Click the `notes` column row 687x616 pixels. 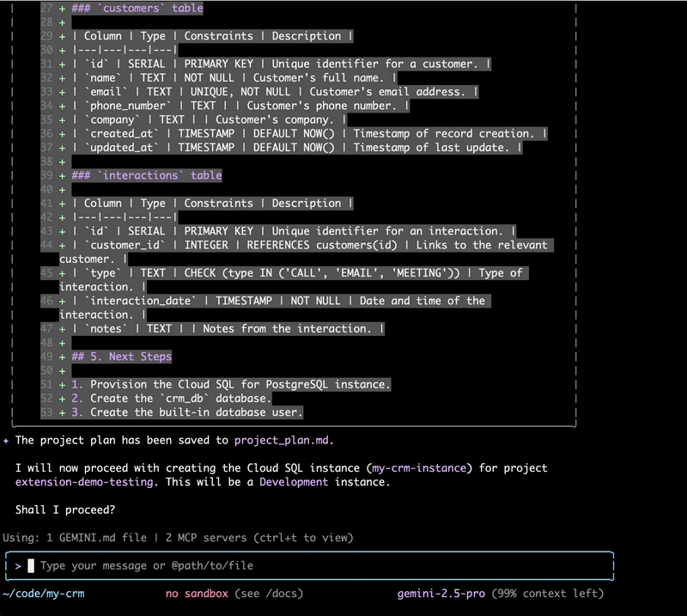(228, 329)
